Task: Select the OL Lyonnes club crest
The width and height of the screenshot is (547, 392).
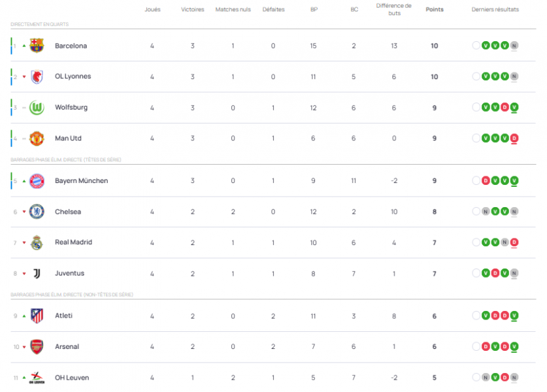Action: point(38,76)
